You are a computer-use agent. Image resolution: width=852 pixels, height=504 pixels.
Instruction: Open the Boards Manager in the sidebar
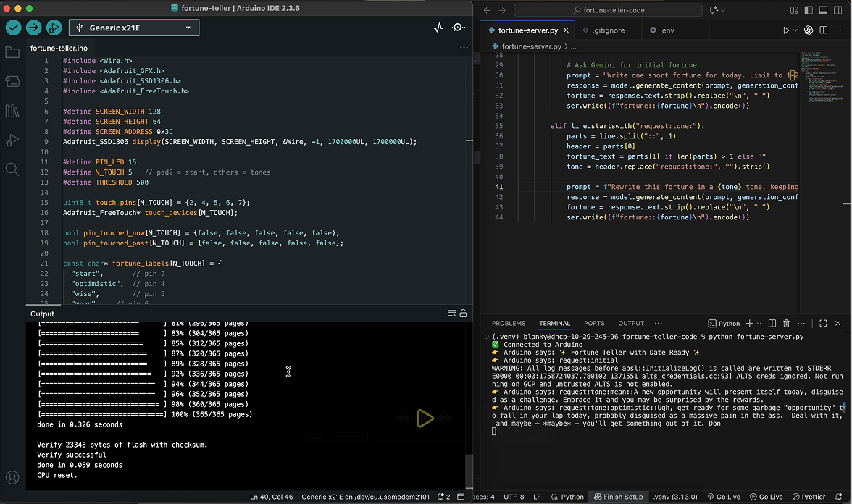[12, 81]
